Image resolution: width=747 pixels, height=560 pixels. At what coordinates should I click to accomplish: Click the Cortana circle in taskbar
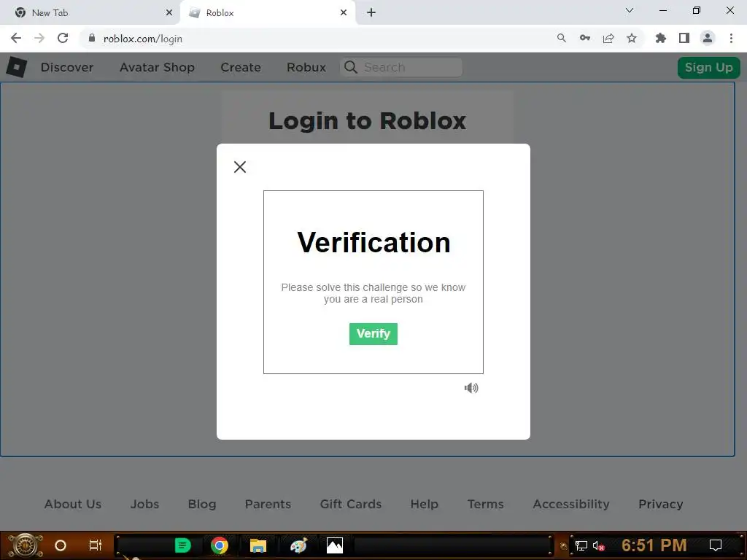point(60,545)
